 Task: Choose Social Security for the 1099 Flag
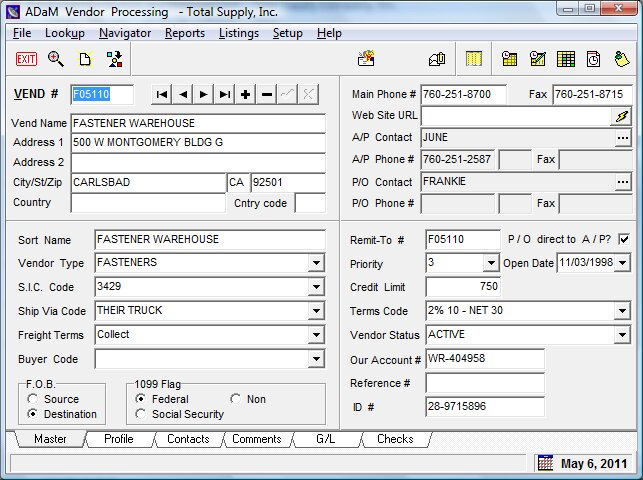[141, 414]
